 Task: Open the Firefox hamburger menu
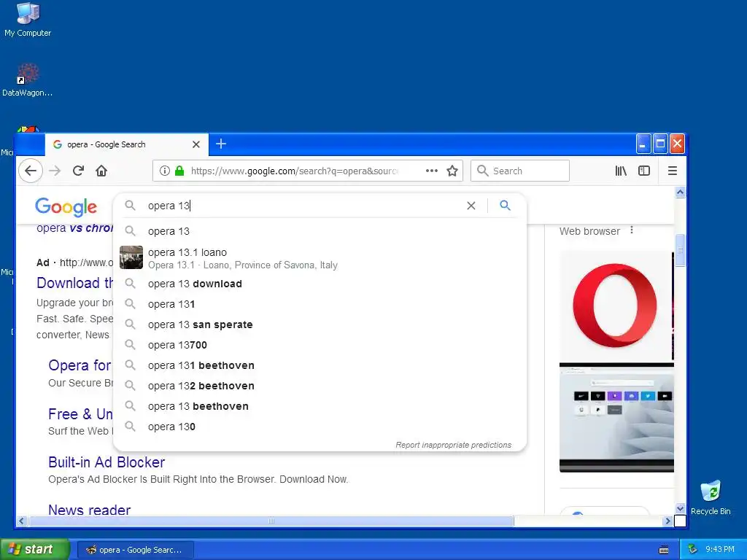coord(672,171)
